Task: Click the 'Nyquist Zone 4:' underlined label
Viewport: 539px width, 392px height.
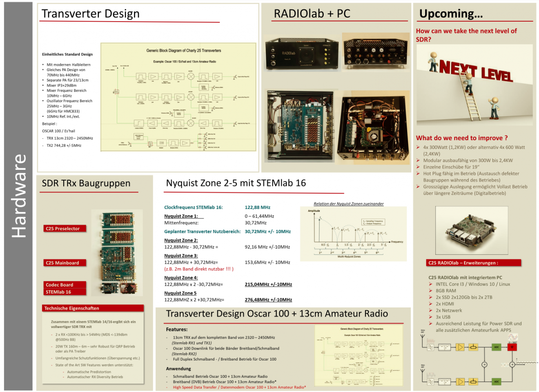Action: (181, 278)
